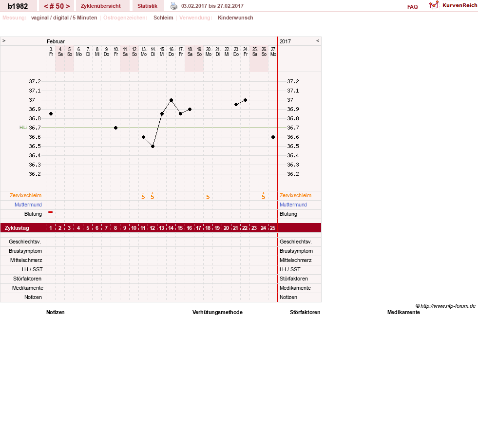Click the right-side Zervixschleim label
Image resolution: width=478 pixels, height=448 pixels.
click(295, 195)
